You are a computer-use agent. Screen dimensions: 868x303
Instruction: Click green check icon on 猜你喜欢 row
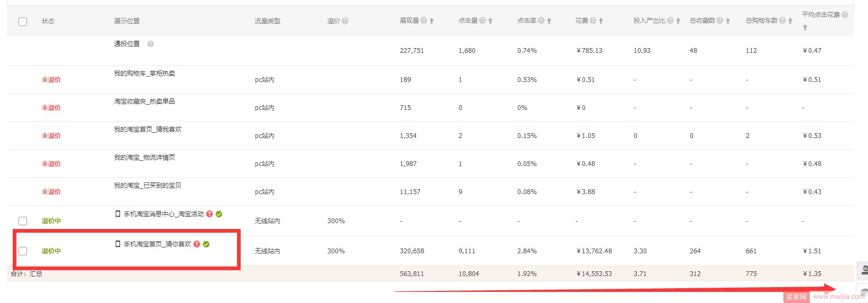(x=206, y=244)
